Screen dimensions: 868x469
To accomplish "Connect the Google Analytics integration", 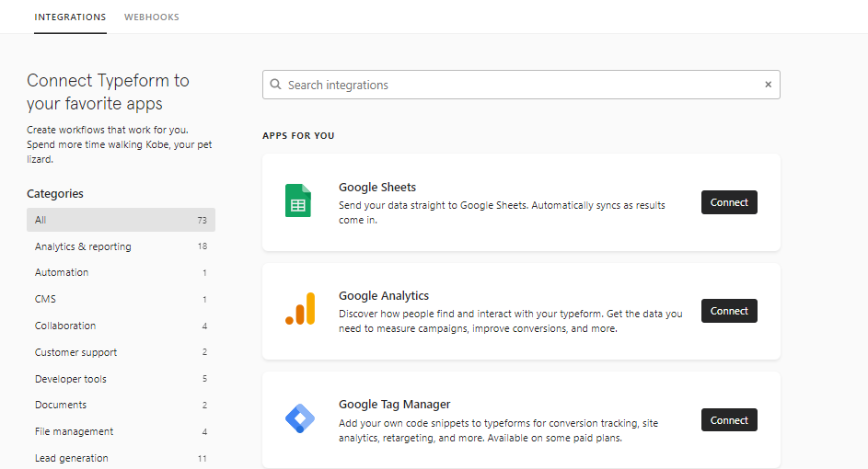I will coord(729,311).
